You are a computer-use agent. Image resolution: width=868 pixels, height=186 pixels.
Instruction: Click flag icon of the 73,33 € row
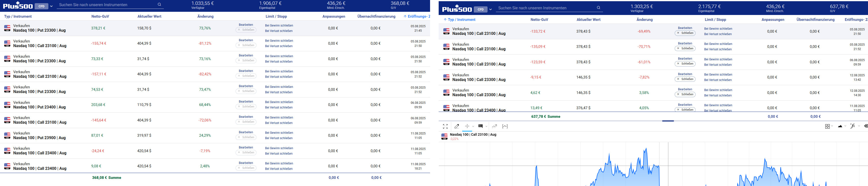(7, 59)
